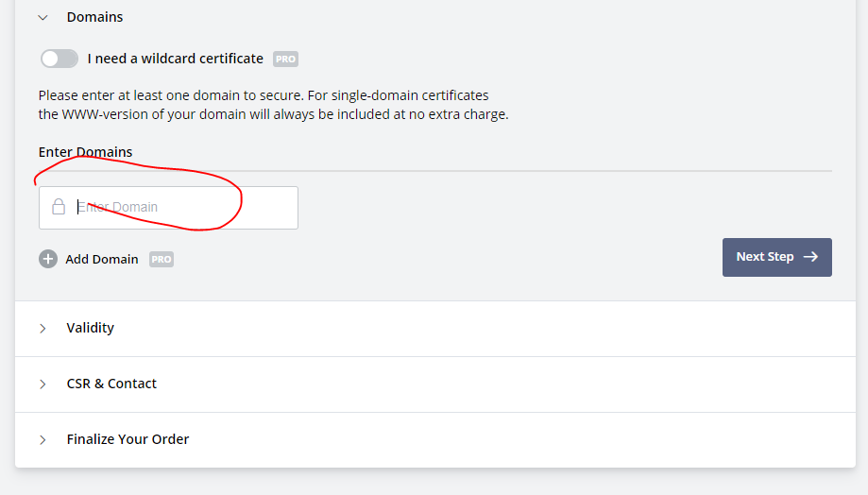Viewport: 868px width, 495px height.
Task: Click the Next Step button
Action: tap(776, 257)
